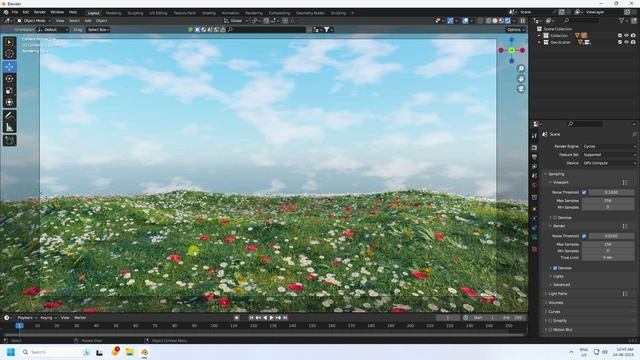Hide Collection in viewport with eye icon

[627, 36]
